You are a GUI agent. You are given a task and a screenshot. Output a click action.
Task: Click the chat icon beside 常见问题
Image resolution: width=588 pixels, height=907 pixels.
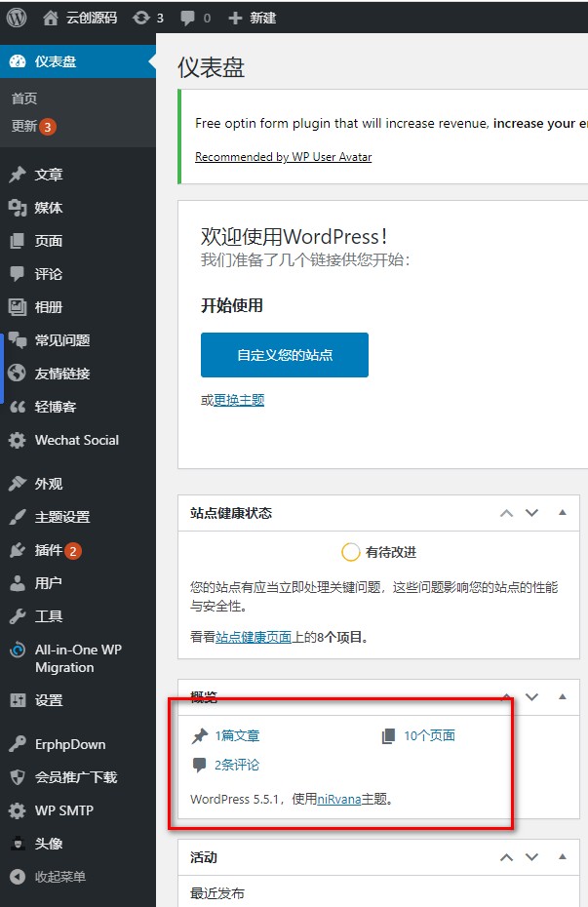coord(18,340)
